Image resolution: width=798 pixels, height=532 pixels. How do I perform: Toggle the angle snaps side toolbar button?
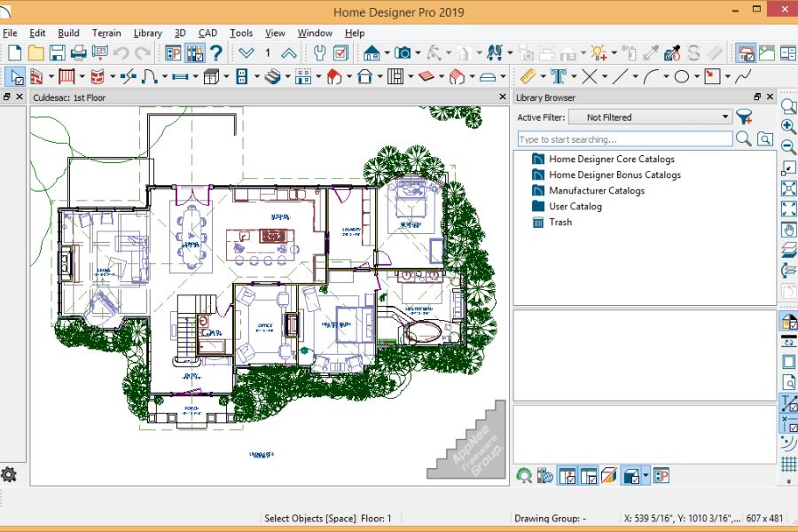[788, 403]
